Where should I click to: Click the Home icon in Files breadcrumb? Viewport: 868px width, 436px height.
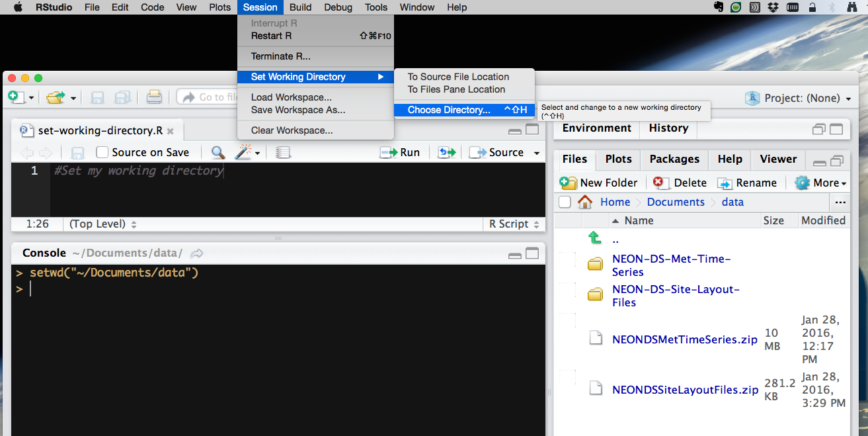pos(585,202)
